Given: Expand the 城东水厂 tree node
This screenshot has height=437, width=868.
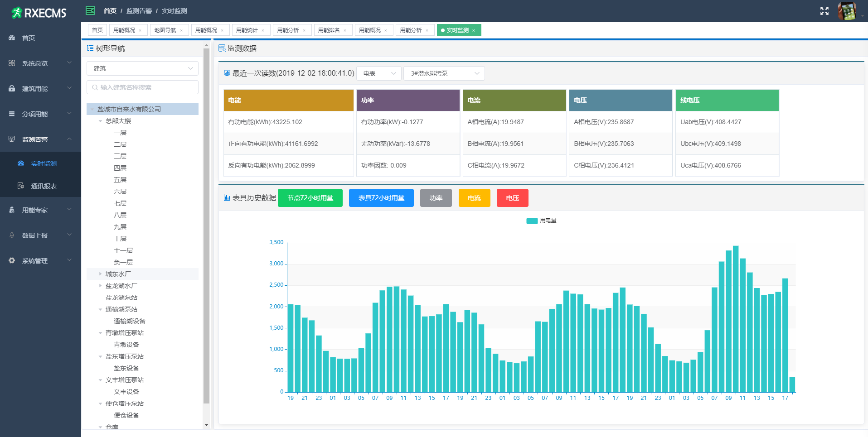Looking at the screenshot, I should [100, 274].
